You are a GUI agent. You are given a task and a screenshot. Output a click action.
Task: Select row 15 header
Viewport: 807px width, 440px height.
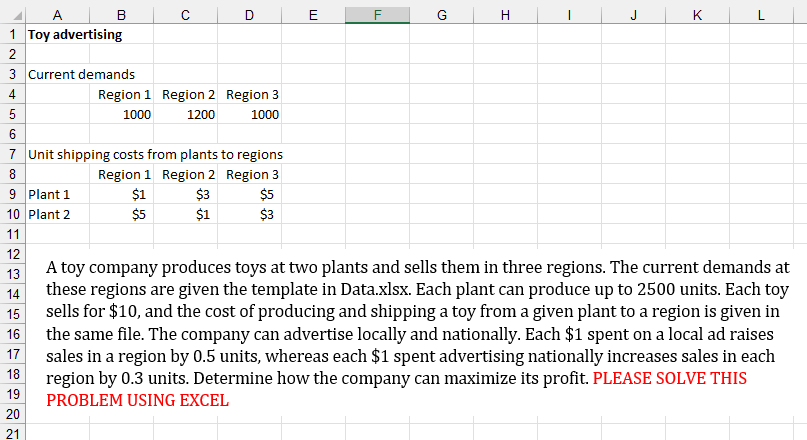(x=12, y=314)
